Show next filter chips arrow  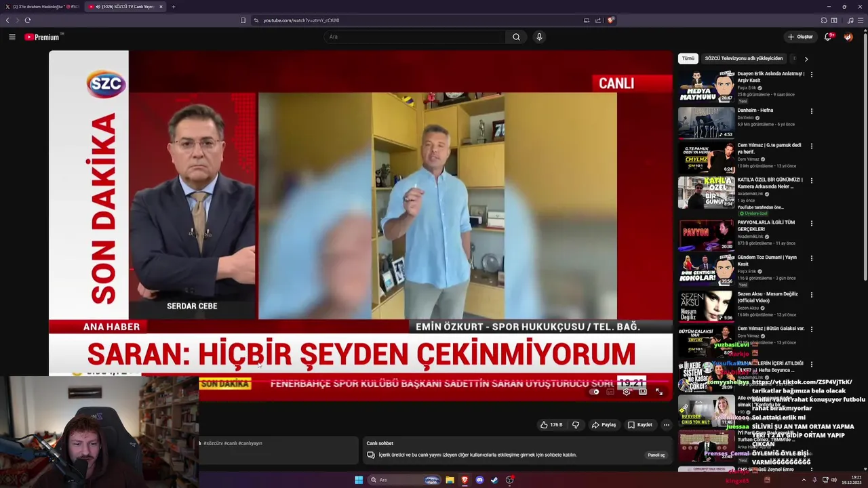point(806,59)
